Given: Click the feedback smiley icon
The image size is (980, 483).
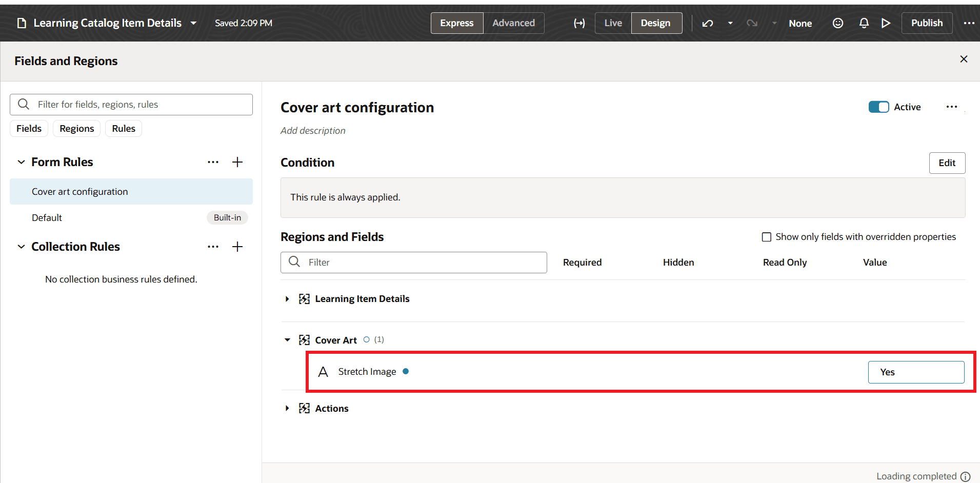Looking at the screenshot, I should [838, 23].
